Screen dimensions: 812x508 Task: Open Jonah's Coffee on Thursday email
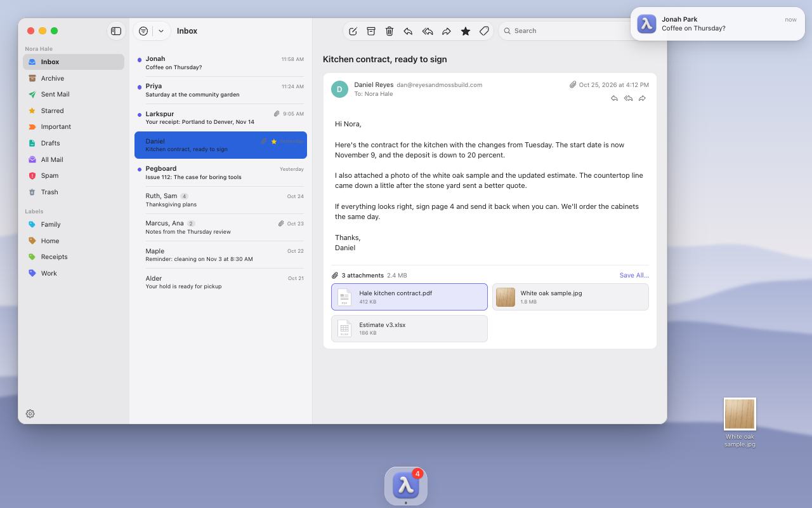221,63
